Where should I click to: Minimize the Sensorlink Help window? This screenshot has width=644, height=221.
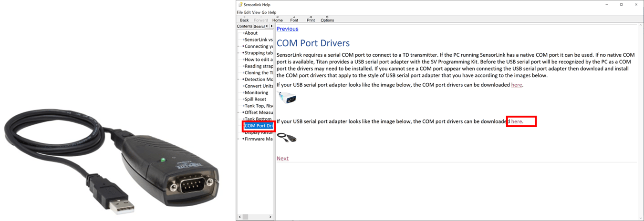(x=607, y=4)
